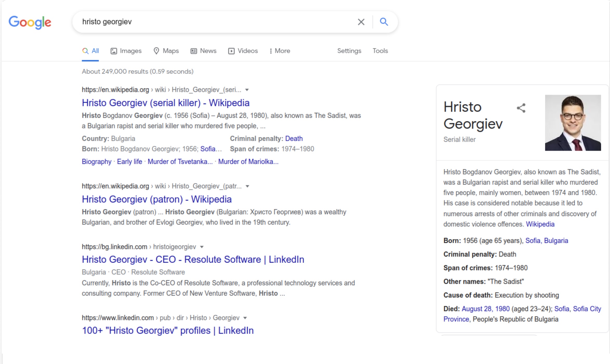Expand the More search options menu
This screenshot has width=610, height=364.
coord(280,51)
